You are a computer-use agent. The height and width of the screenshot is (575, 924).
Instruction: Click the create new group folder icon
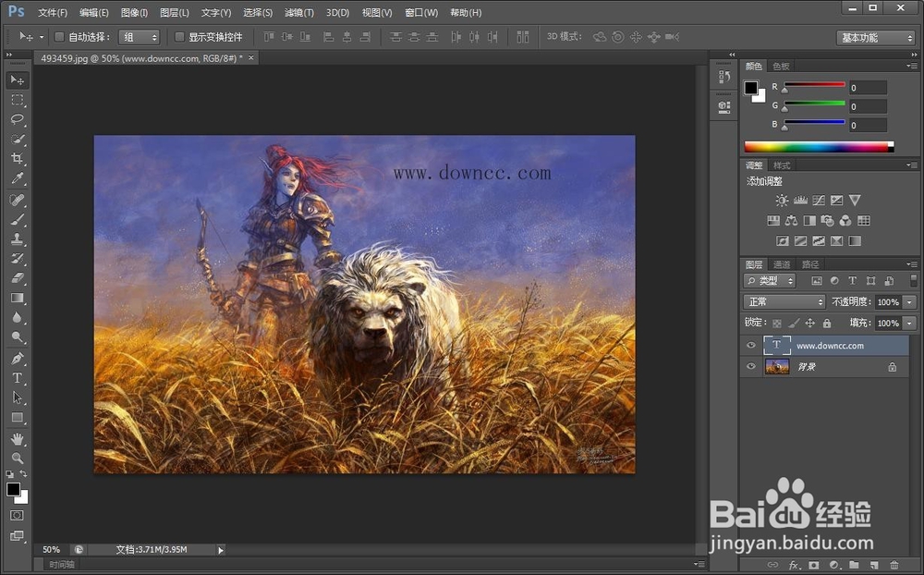(854, 565)
